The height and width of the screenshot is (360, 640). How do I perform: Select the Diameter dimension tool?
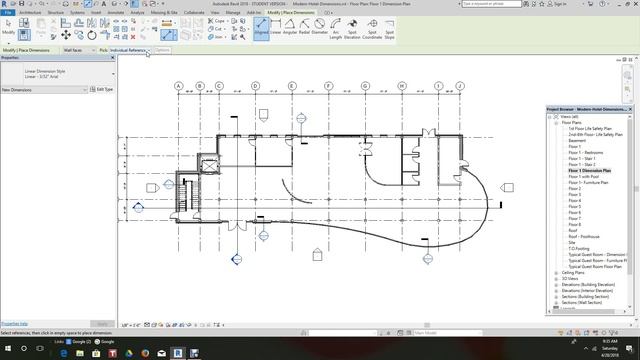tap(320, 27)
